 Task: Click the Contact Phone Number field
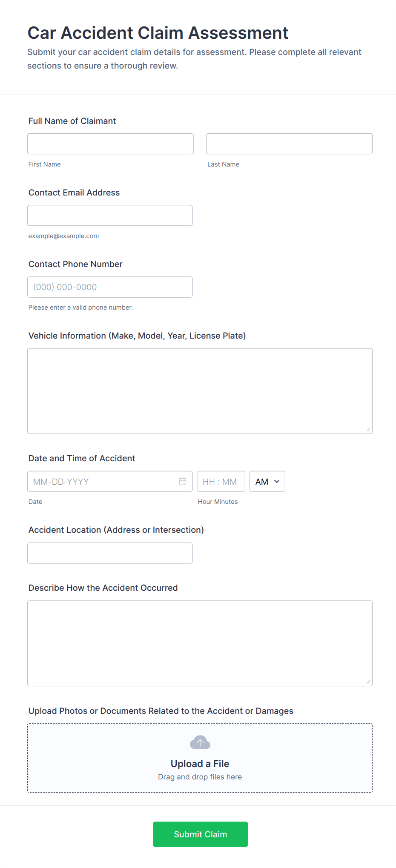[110, 287]
